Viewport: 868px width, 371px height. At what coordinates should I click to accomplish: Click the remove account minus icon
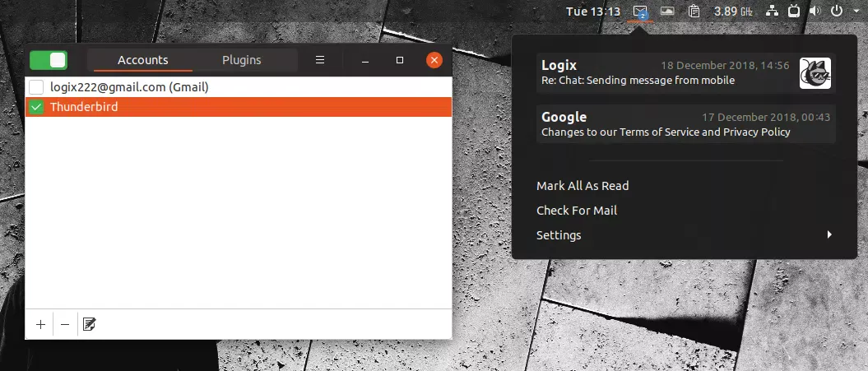pos(66,325)
